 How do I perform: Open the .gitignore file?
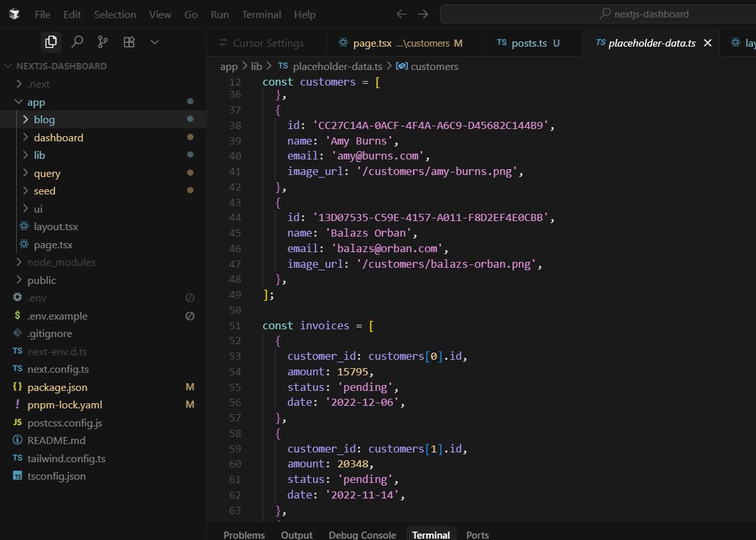103,333
